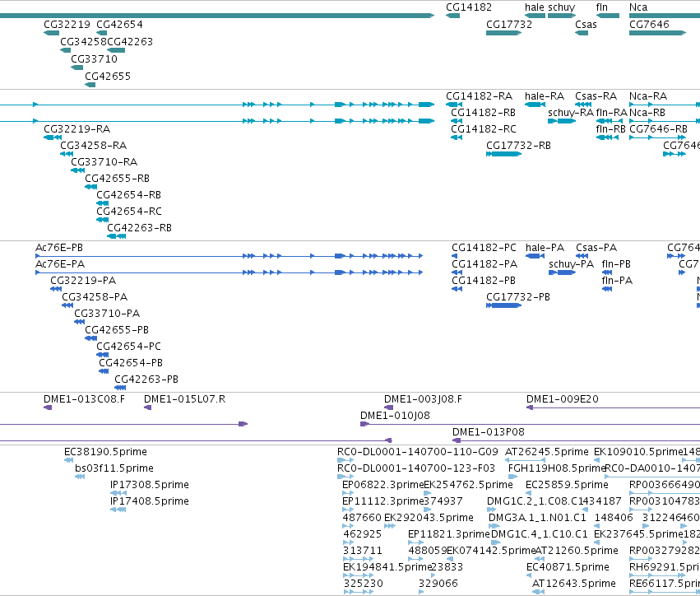This screenshot has height=596, width=700.
Task: Click the DME1-013C08.F clone label
Action: coord(84,399)
